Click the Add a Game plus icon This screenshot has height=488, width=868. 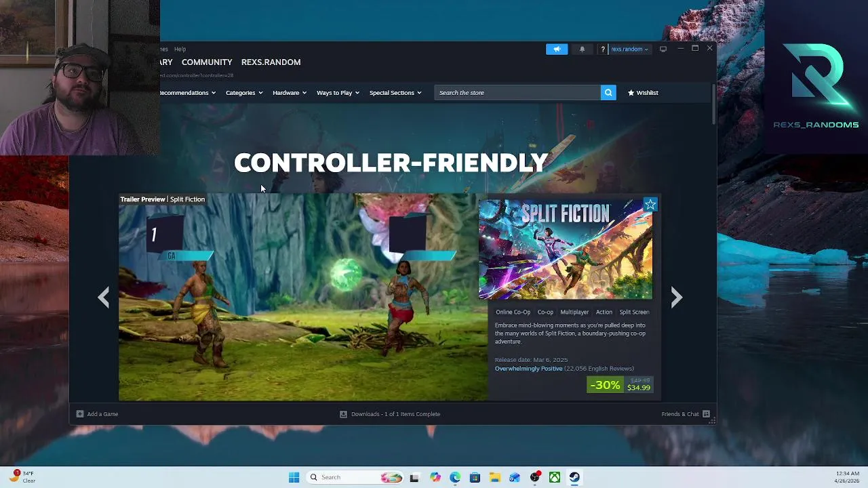point(80,414)
